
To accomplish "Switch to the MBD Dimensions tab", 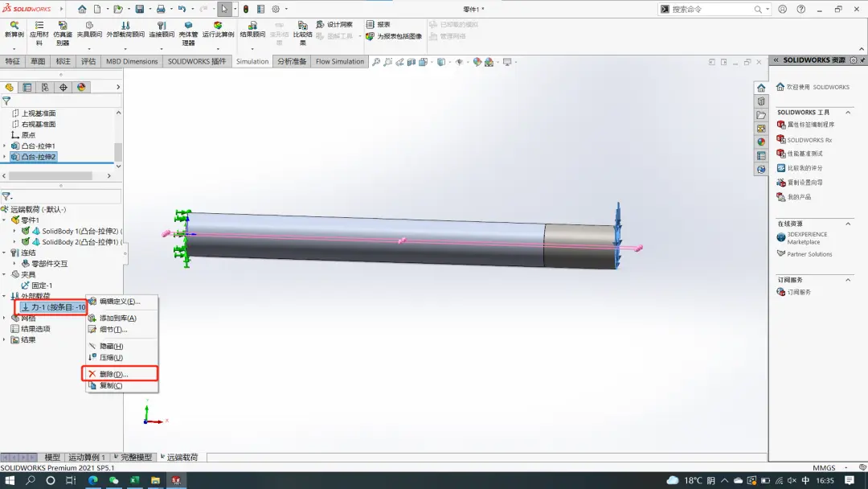I will (x=132, y=61).
